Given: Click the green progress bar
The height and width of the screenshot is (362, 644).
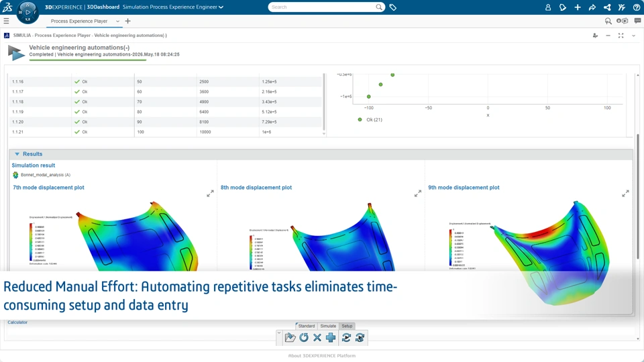Looking at the screenshot, I should click(x=87, y=60).
